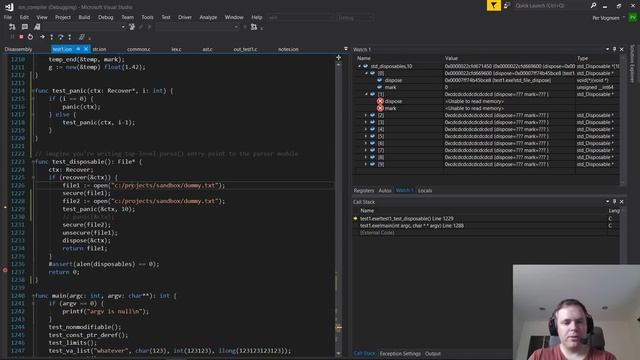Open the Analyze menu
Image resolution: width=640 pixels, height=360 pixels.
click(208, 17)
